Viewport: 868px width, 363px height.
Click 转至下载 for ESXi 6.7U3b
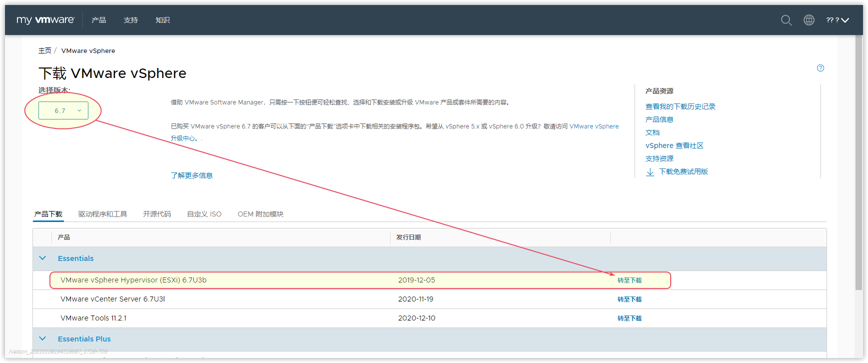630,280
